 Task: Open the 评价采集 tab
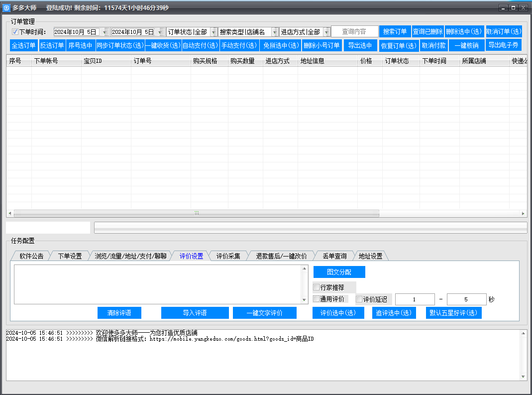click(x=228, y=256)
